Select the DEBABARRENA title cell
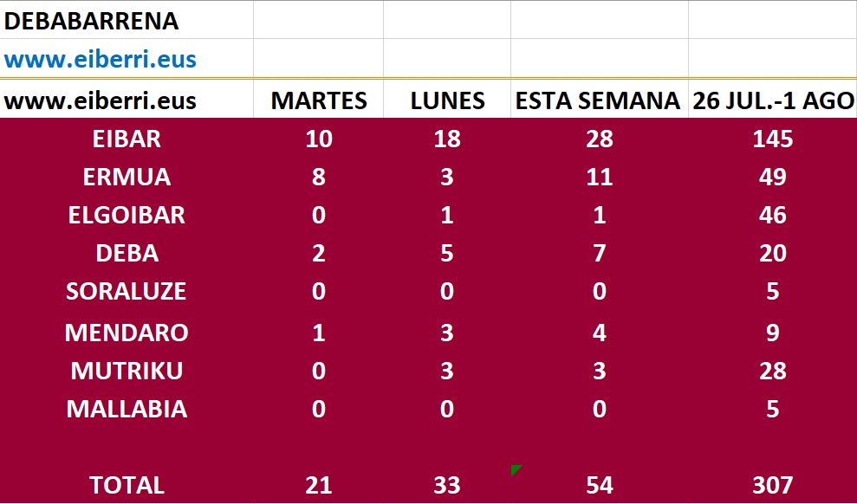Screen dimensions: 857x504 click(92, 21)
